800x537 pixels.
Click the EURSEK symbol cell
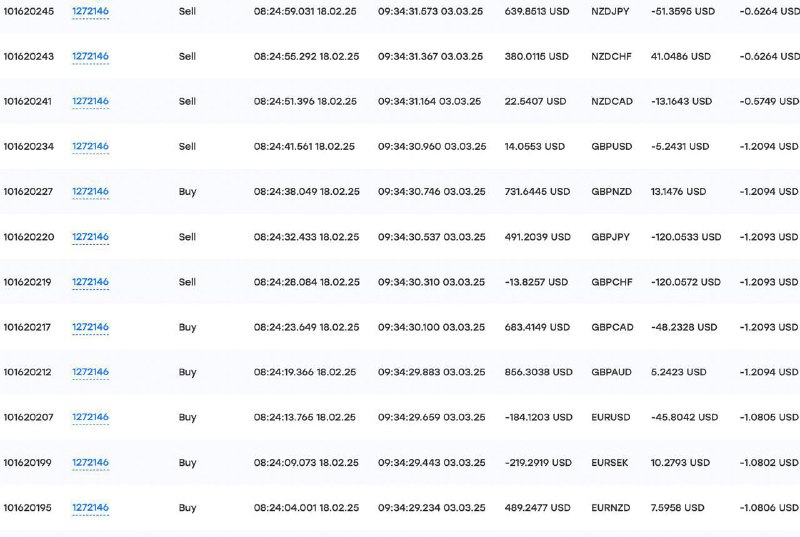pyautogui.click(x=610, y=463)
